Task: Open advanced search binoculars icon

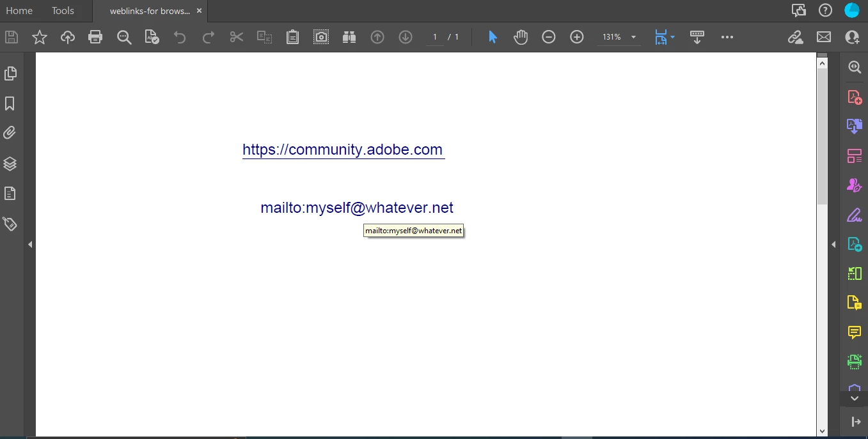Action: (349, 37)
